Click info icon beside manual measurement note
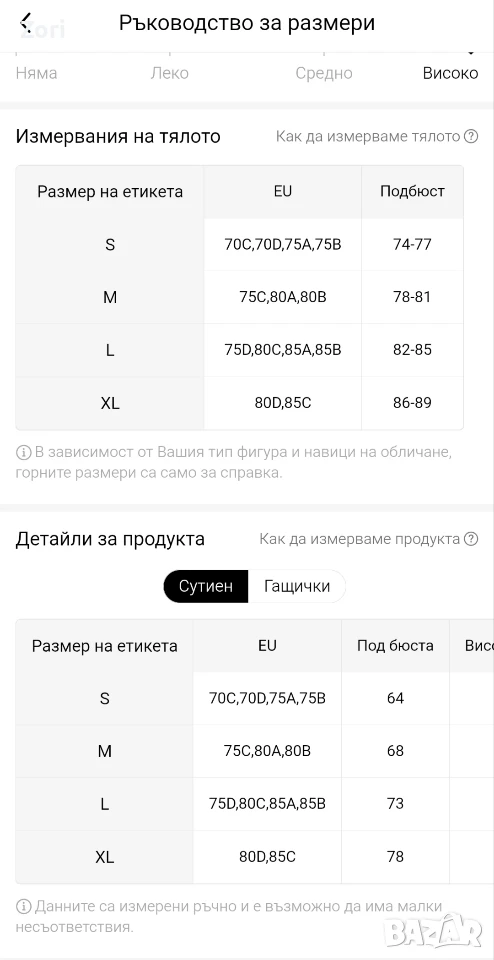494x960 pixels. 23,906
